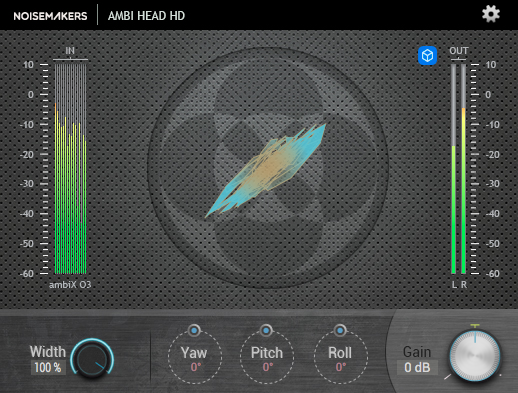Click the Pitch rotation handle dot
518x393 pixels.
[x=266, y=330]
